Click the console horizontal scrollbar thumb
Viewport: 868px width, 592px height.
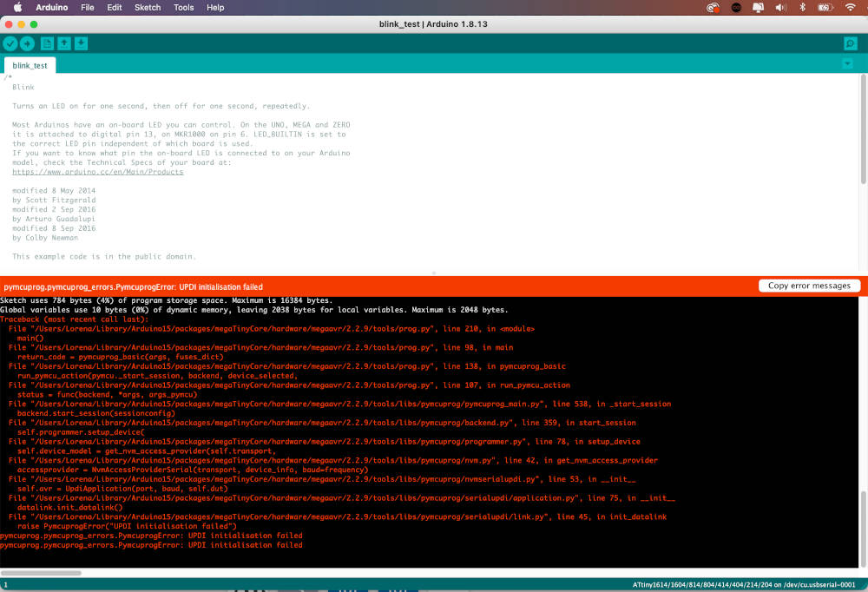[41, 573]
